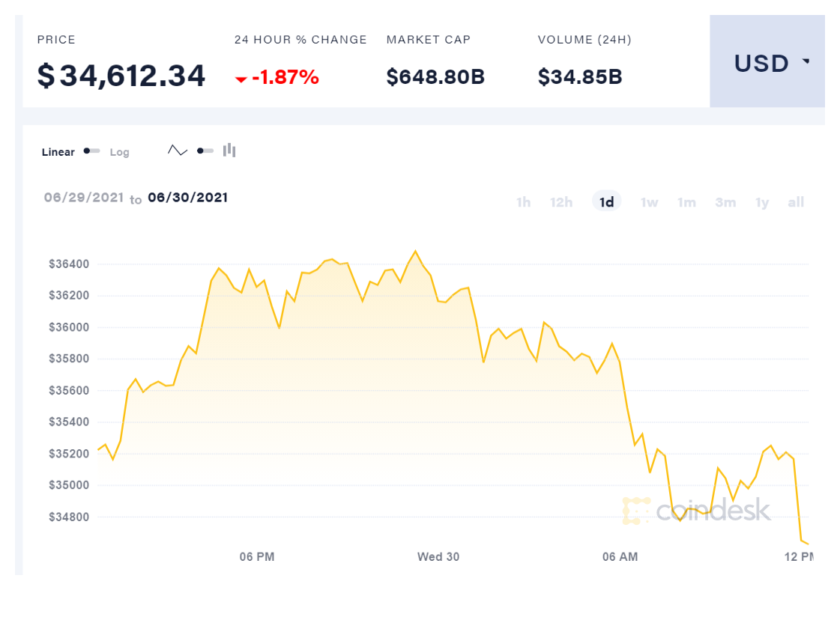
Task: Click the Log scale label
Action: 119,152
